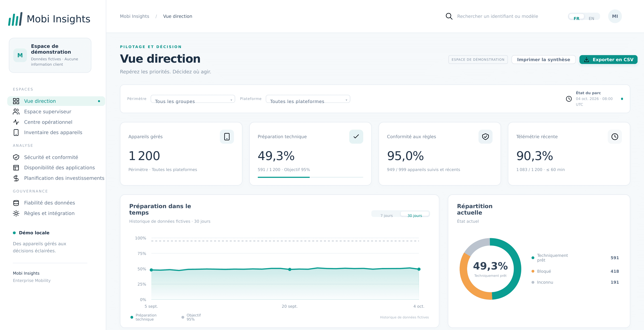Viewport: 644px width, 330px height.
Task: Click the orange Bloqué legend dot
Action: tap(533, 271)
